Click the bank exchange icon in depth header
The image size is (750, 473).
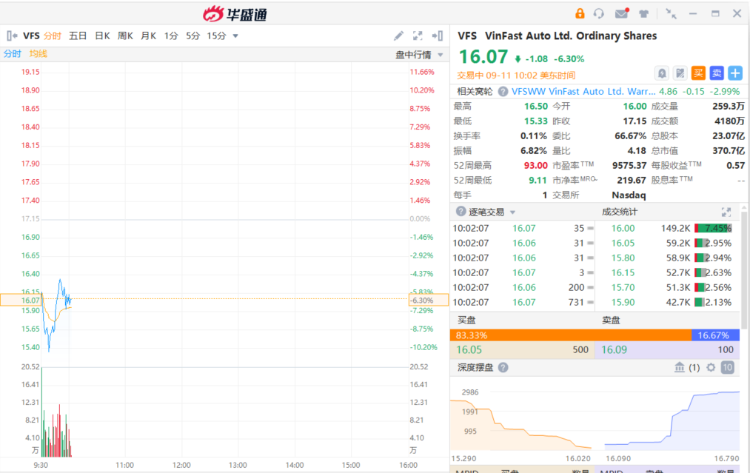[679, 367]
